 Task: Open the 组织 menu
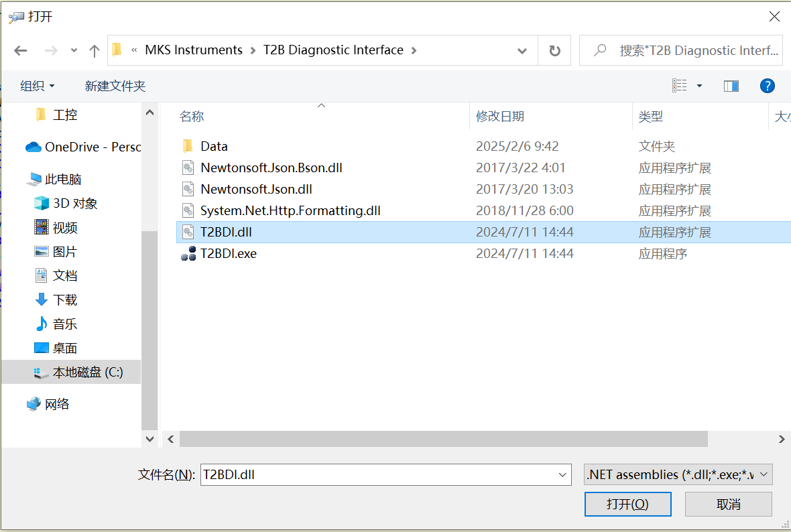(x=38, y=86)
